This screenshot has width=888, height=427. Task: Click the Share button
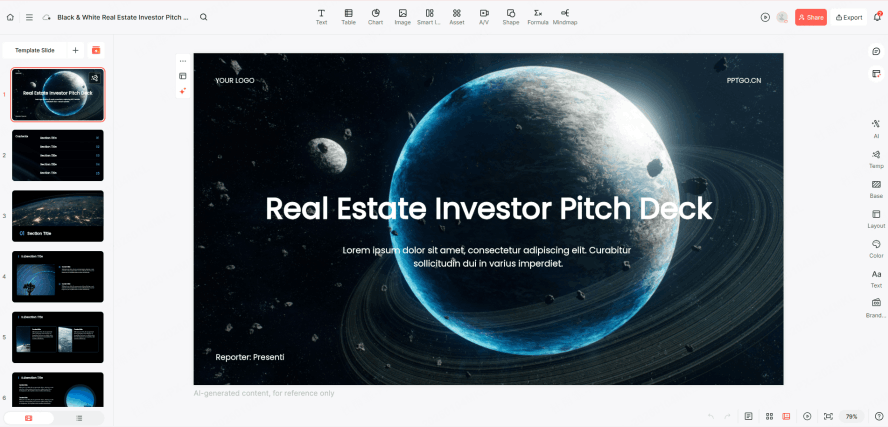pyautogui.click(x=810, y=18)
